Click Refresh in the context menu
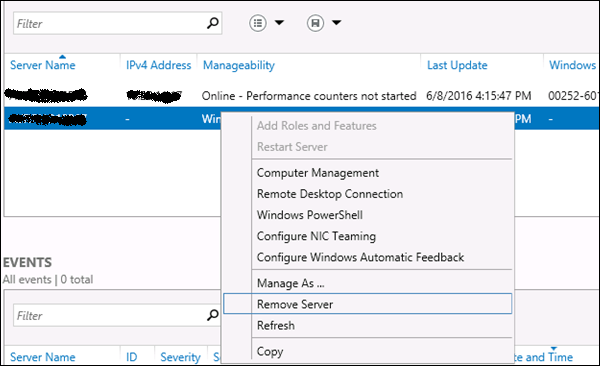The height and width of the screenshot is (366, 600). 276,325
